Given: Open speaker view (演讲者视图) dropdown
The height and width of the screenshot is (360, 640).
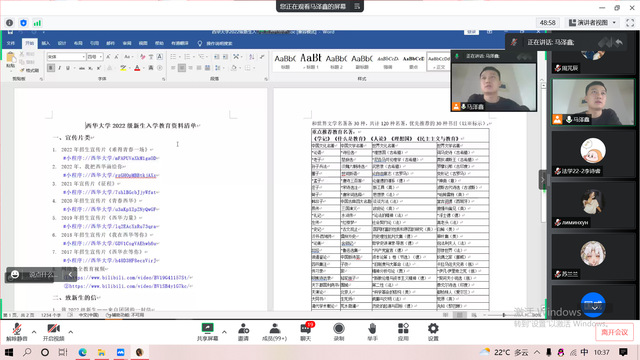Looking at the screenshot, I should pos(593,23).
